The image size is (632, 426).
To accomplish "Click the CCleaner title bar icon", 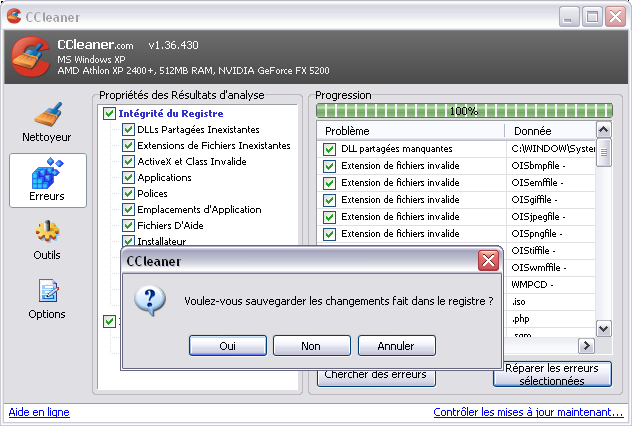I will 14,16.
